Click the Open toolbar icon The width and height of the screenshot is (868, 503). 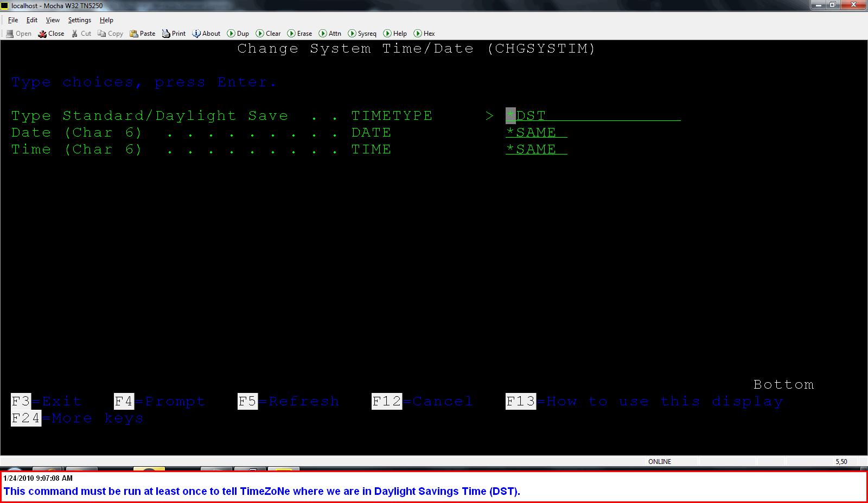tap(10, 34)
